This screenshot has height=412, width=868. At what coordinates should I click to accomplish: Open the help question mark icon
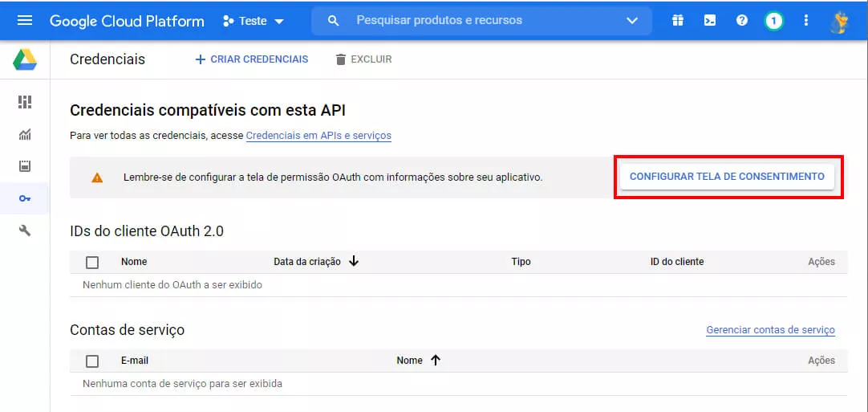pyautogui.click(x=742, y=21)
